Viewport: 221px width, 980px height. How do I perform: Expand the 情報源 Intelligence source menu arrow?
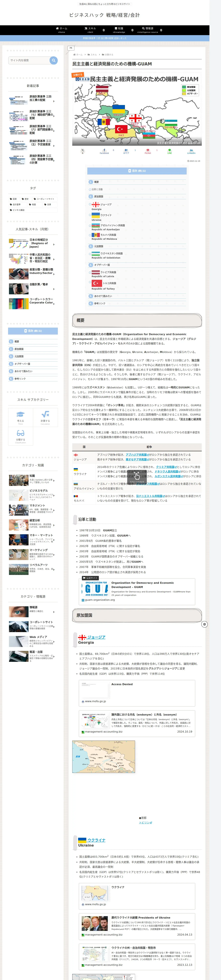coord(161,30)
